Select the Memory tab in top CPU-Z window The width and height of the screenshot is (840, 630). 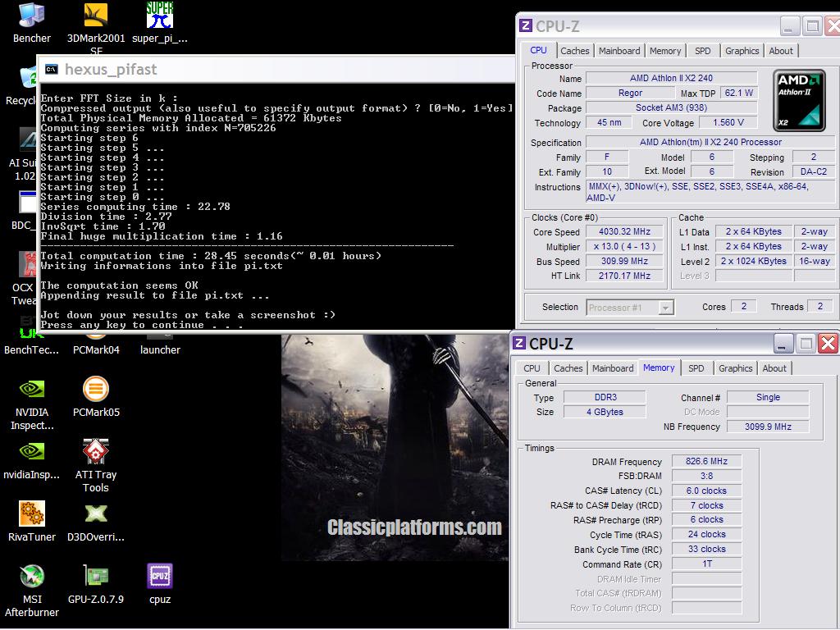point(665,51)
